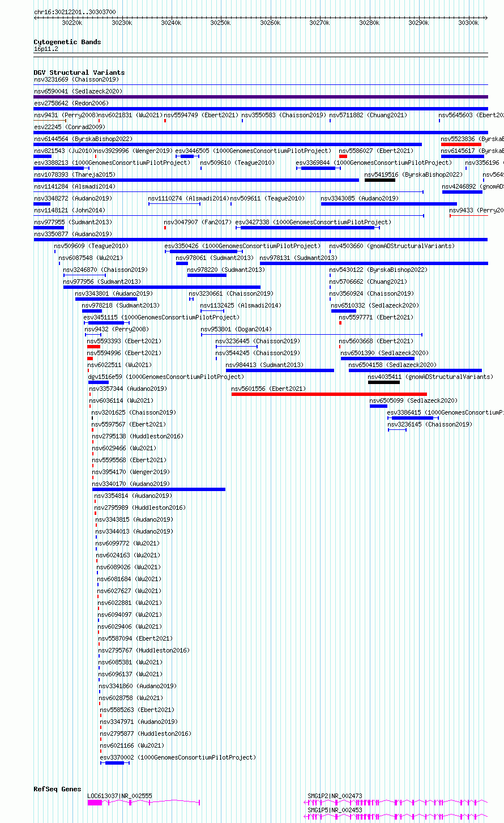Click the 30250k ruler tick label

220,23
